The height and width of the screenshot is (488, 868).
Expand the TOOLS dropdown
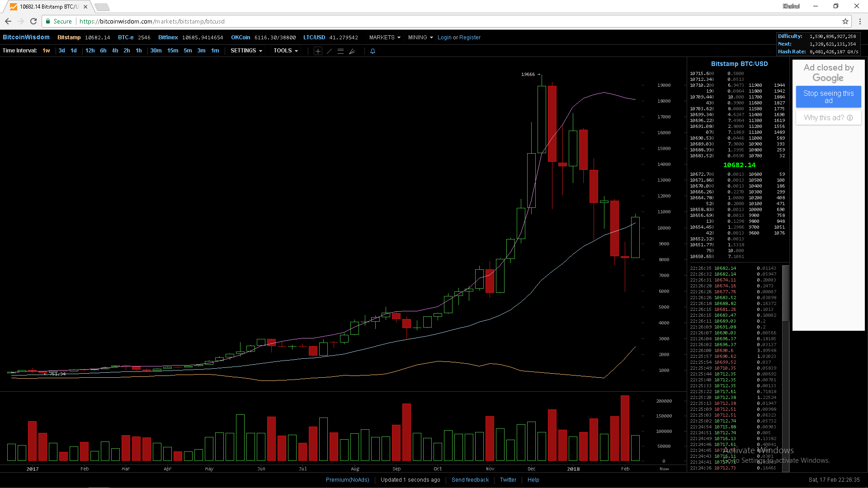pyautogui.click(x=286, y=51)
